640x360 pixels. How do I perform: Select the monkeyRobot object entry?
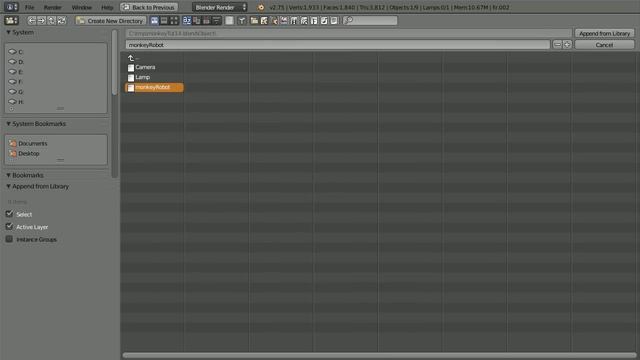[154, 87]
